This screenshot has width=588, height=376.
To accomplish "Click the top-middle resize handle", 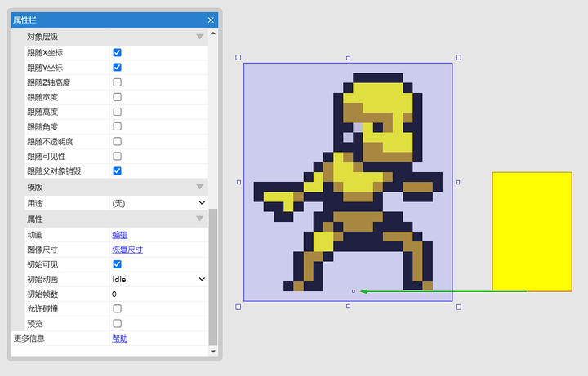I will (x=349, y=58).
